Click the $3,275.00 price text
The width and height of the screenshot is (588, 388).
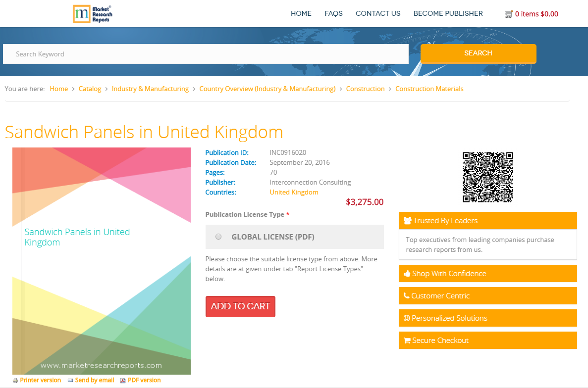point(365,202)
